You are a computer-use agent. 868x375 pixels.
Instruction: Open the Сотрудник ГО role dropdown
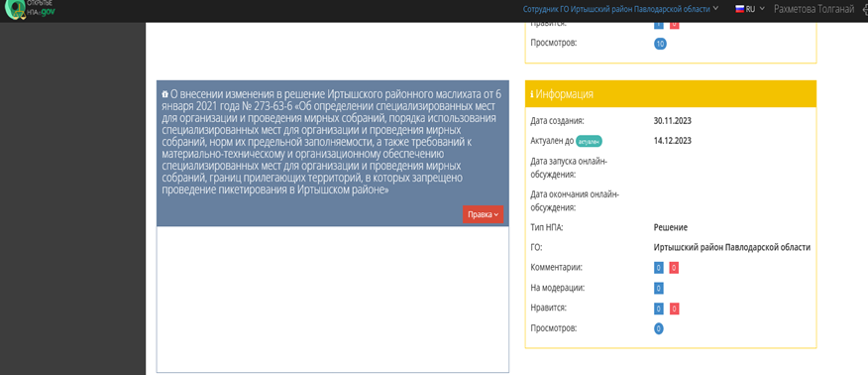[x=620, y=9]
